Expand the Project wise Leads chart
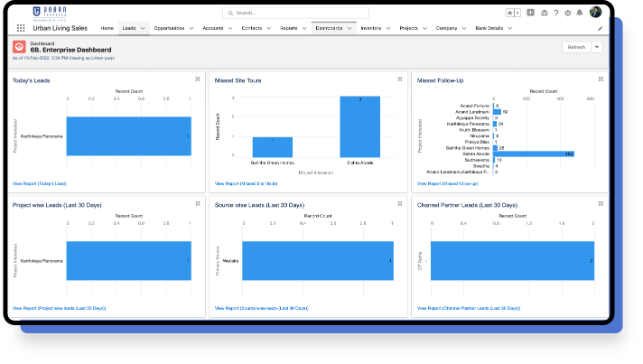The width and height of the screenshot is (643, 364). pos(198,204)
